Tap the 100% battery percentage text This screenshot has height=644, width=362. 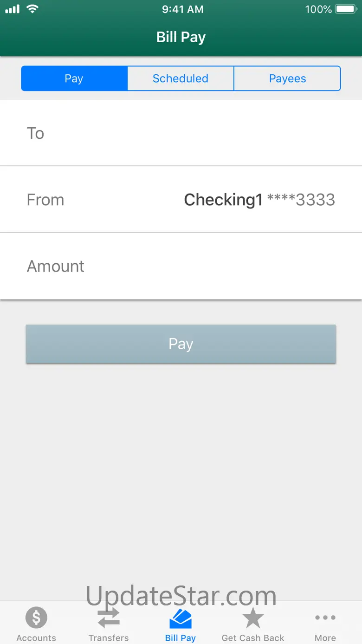point(318,9)
